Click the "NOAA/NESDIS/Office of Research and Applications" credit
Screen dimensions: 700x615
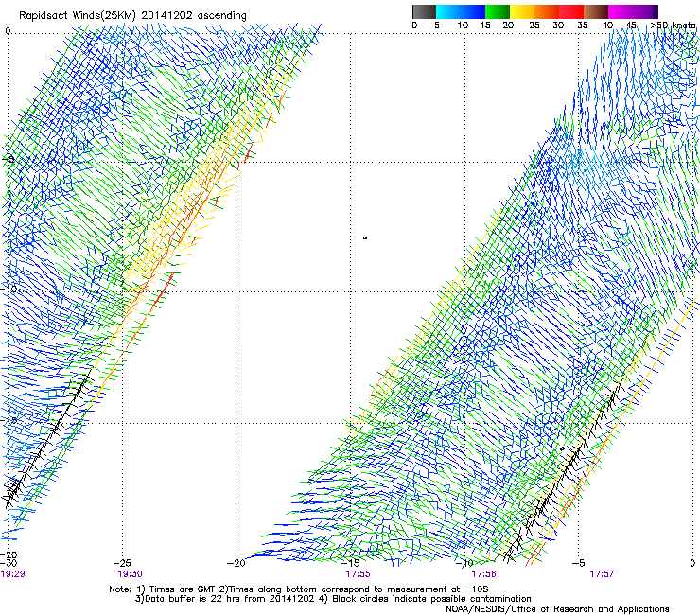coord(557,609)
